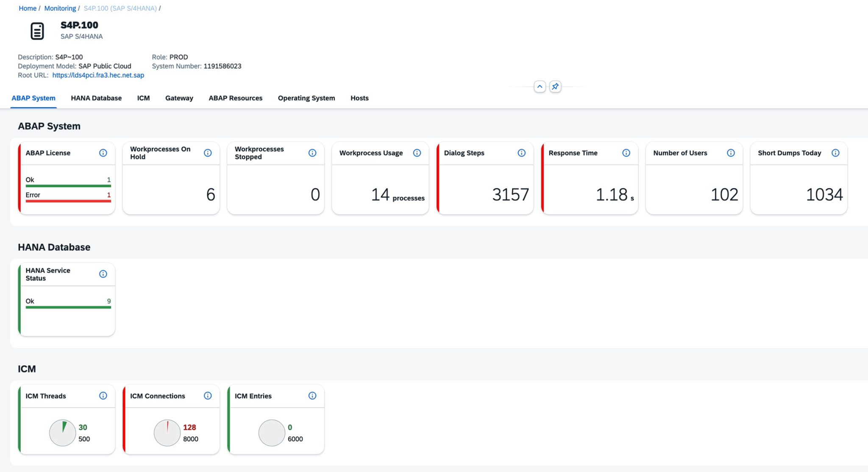Click Dialog Steps info icon
This screenshot has height=472, width=868.
[521, 153]
